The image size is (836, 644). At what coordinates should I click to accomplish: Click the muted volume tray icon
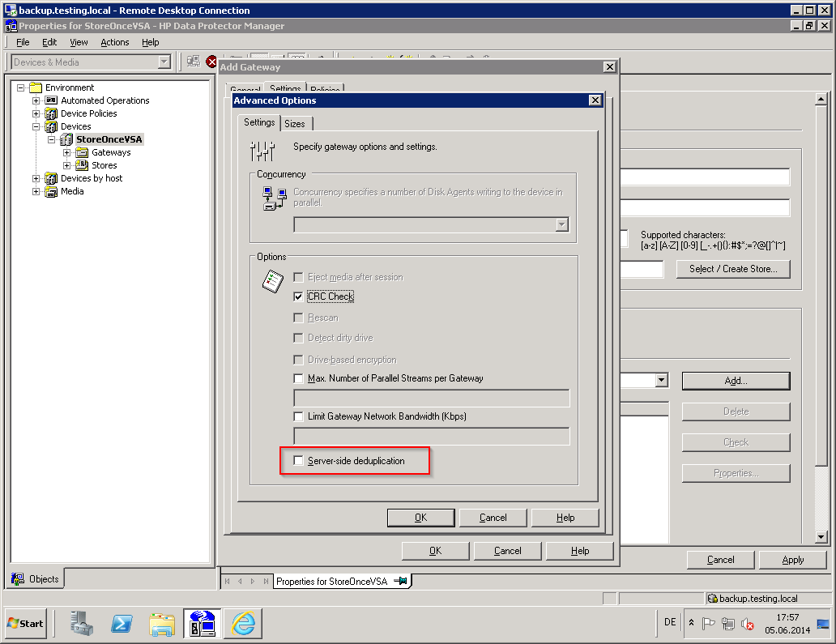tap(748, 623)
